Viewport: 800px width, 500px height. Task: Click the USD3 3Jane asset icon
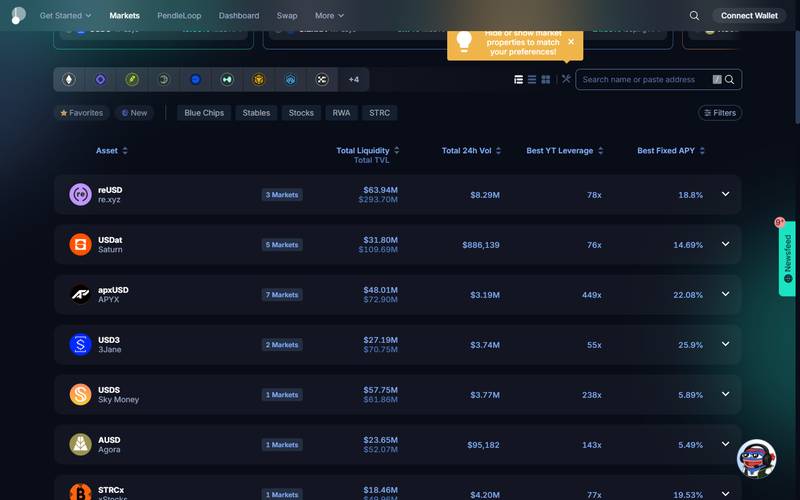pyautogui.click(x=80, y=344)
